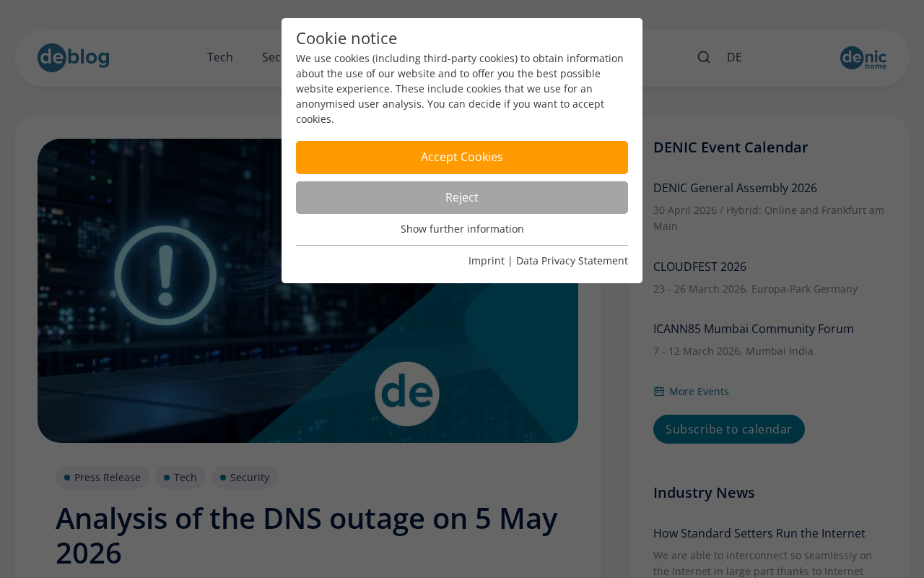Viewport: 924px width, 578px height.
Task: Open DENIC General Assembly 2026 event
Action: tap(735, 188)
